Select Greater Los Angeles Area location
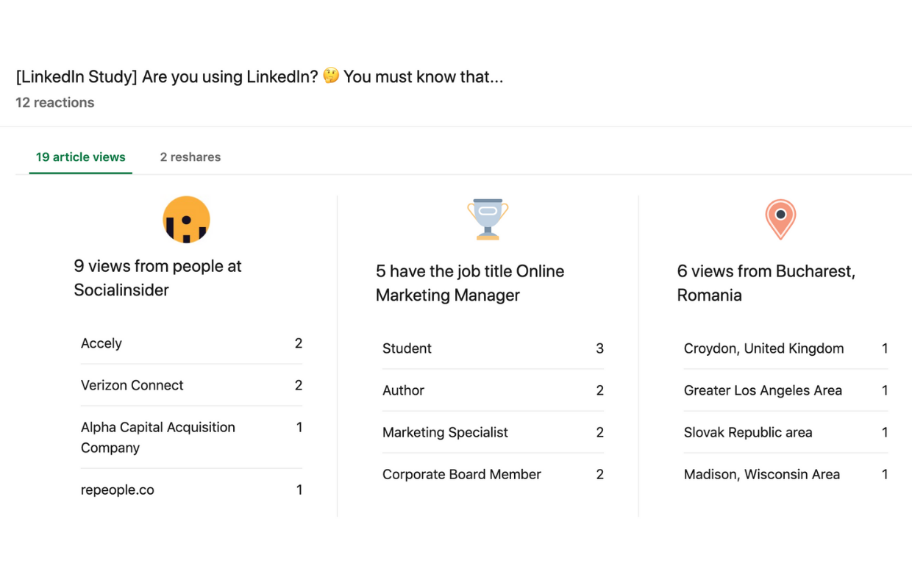Viewport: 912px width, 588px height. (x=785, y=390)
